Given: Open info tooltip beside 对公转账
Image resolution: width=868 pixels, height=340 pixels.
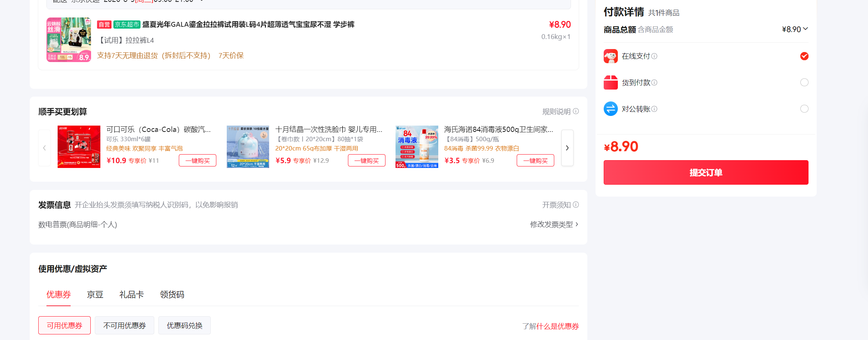Looking at the screenshot, I should click(654, 109).
